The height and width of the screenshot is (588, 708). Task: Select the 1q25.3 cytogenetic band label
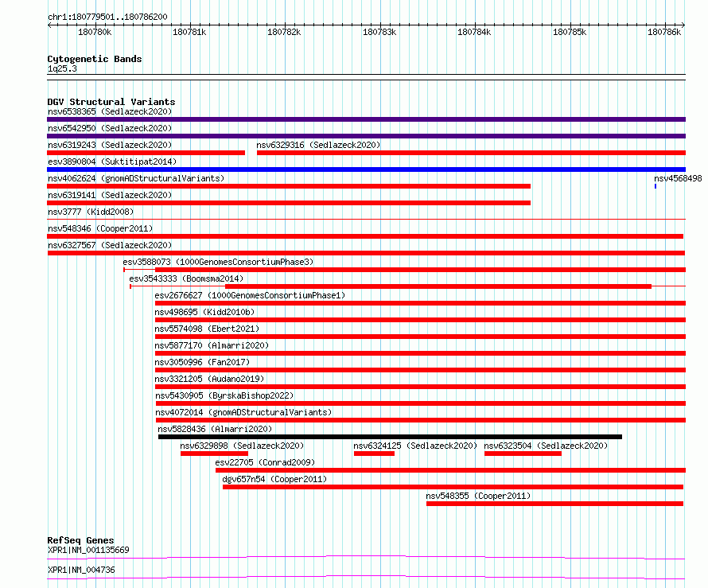[x=62, y=68]
